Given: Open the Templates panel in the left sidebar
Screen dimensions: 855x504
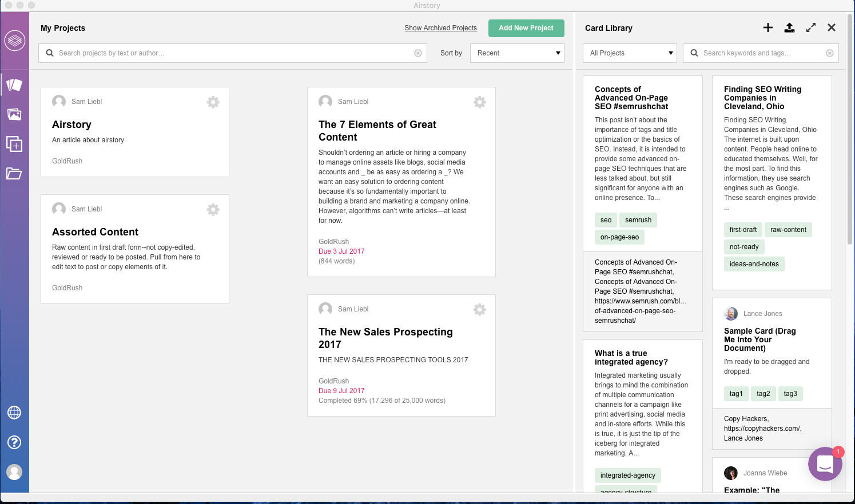Looking at the screenshot, I should [x=15, y=144].
